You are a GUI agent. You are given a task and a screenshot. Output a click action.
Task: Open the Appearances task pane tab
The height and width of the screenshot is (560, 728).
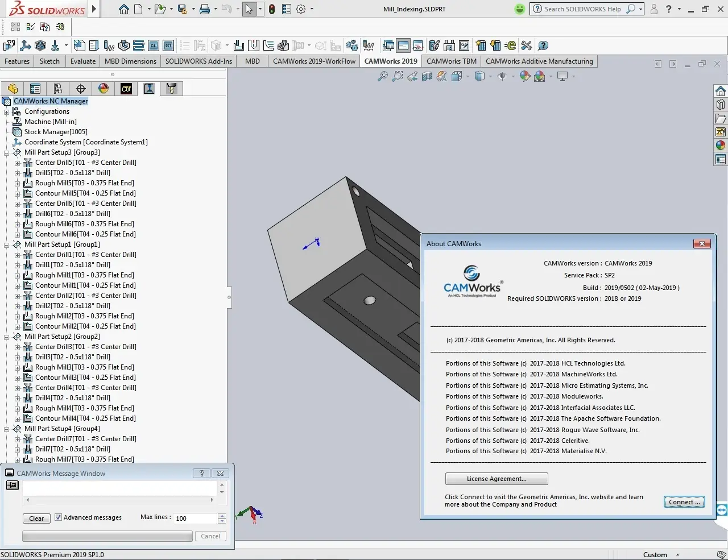pos(721,146)
